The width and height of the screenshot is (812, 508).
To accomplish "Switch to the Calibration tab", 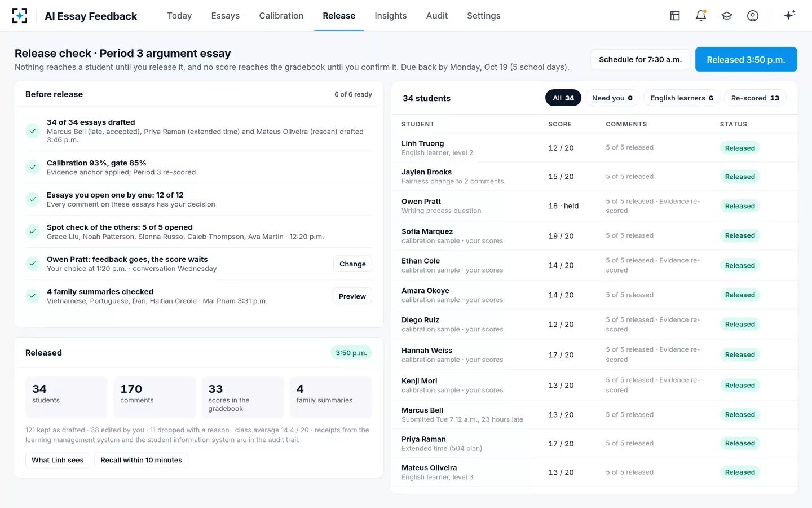I will pos(281,16).
